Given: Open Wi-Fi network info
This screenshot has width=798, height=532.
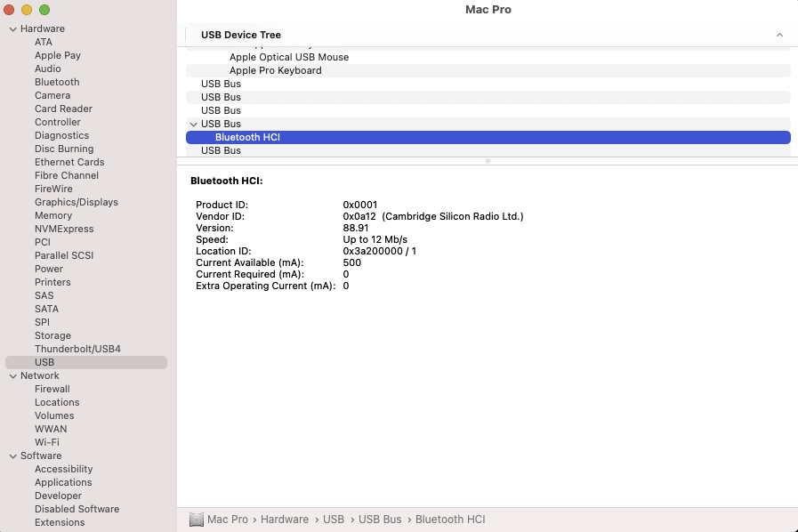Looking at the screenshot, I should (x=47, y=442).
